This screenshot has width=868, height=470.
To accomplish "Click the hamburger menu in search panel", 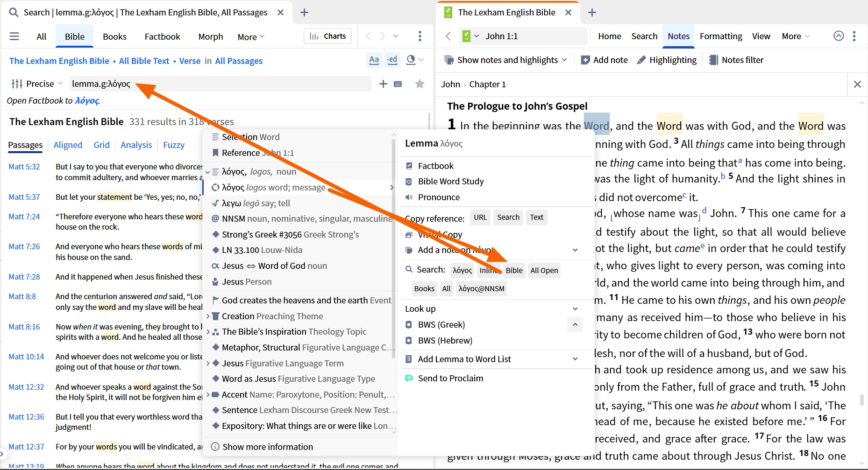I will click(x=14, y=36).
